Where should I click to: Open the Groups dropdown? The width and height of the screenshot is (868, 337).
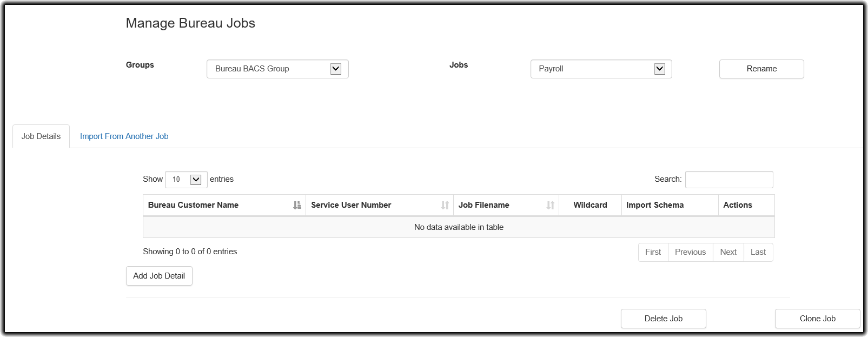[277, 69]
